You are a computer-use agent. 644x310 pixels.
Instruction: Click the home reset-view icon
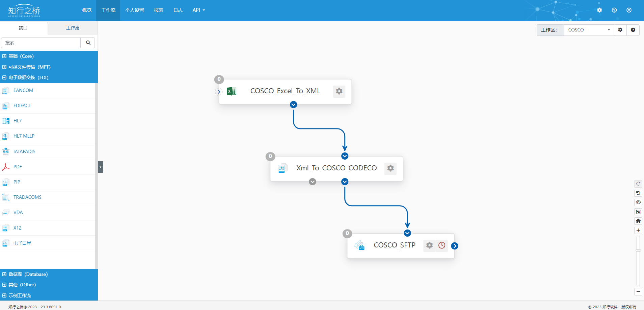(638, 221)
